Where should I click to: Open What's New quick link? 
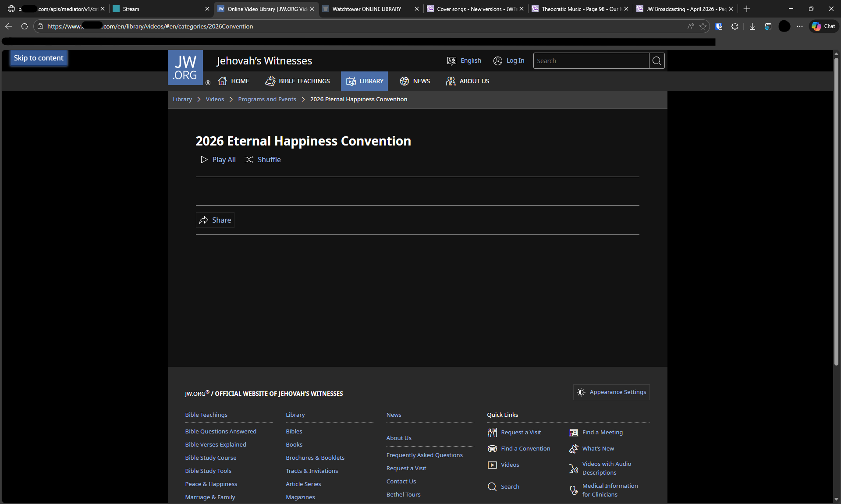[598, 448]
